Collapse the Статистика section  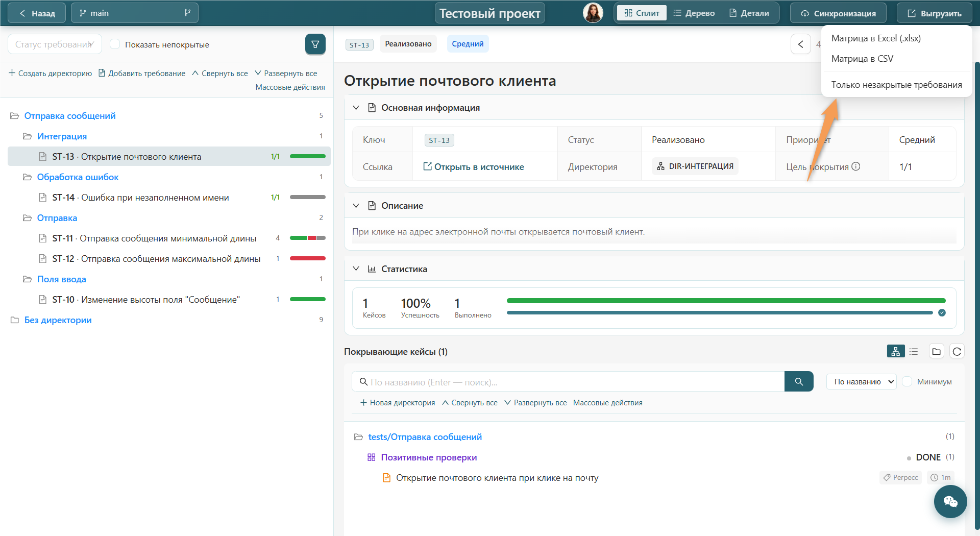coord(356,269)
